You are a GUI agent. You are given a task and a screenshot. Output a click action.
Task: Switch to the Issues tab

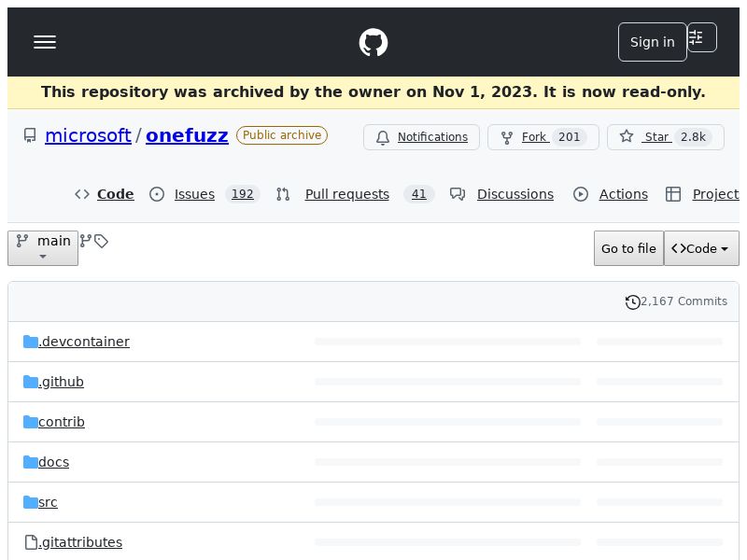tap(194, 194)
